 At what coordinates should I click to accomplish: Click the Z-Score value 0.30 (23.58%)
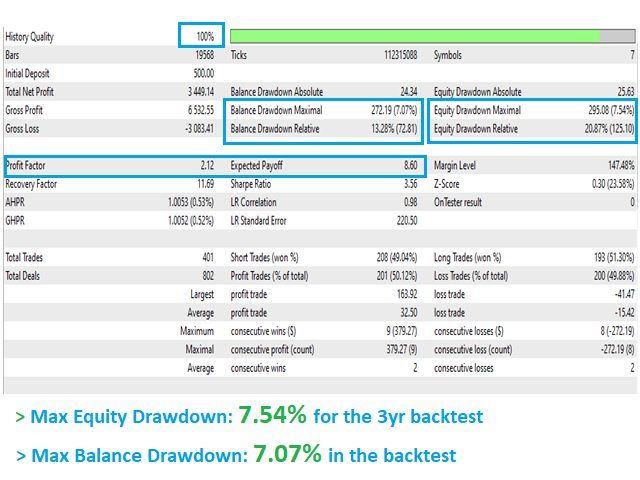click(613, 184)
